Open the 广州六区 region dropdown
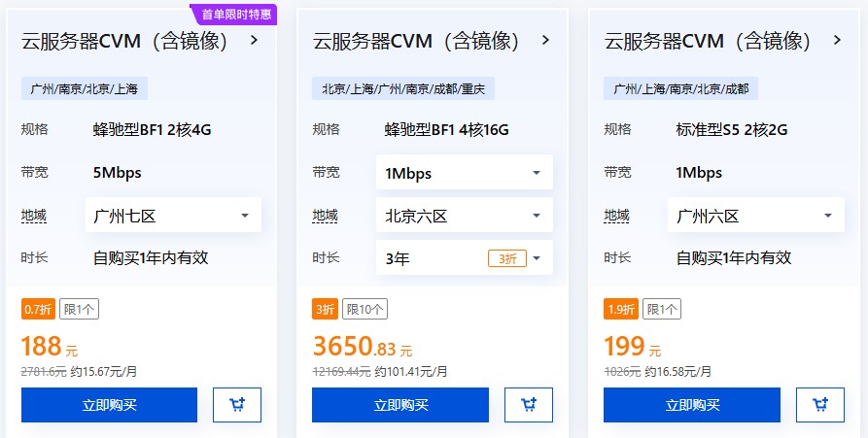The height and width of the screenshot is (438, 868). 756,216
